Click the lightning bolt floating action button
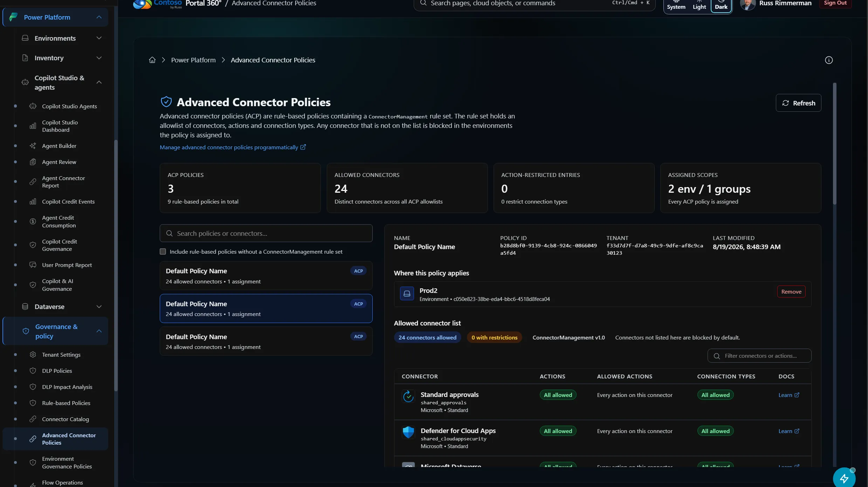The image size is (868, 487). pos(844,478)
